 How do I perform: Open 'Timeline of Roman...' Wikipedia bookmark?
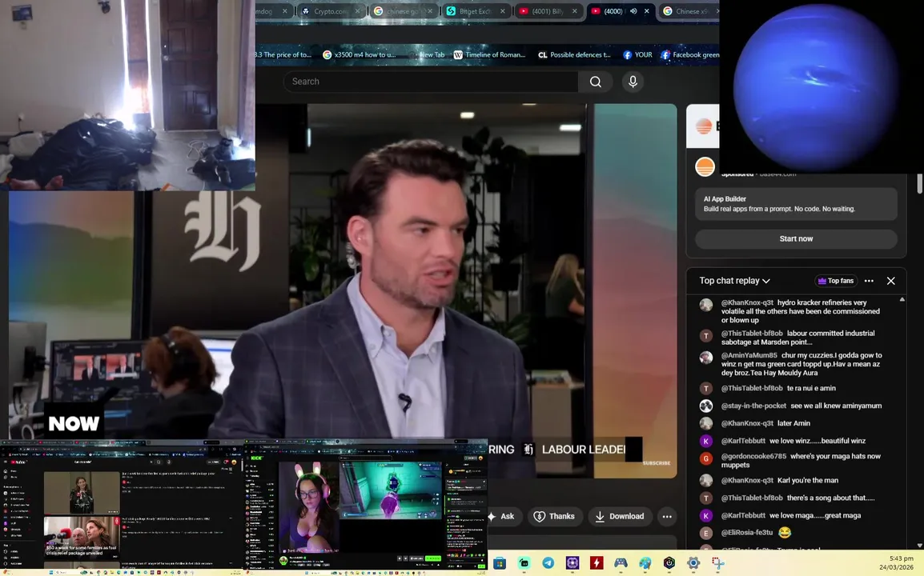click(489, 54)
